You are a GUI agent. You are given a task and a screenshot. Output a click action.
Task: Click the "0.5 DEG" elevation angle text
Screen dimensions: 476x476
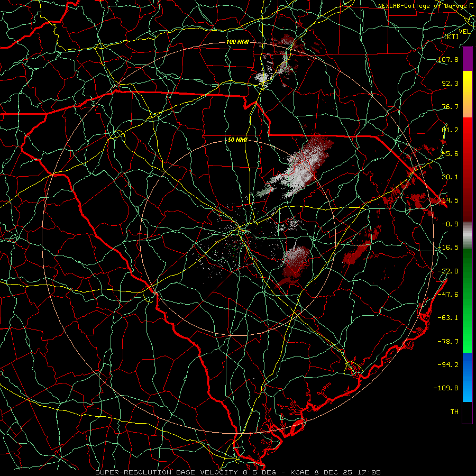[259, 472]
